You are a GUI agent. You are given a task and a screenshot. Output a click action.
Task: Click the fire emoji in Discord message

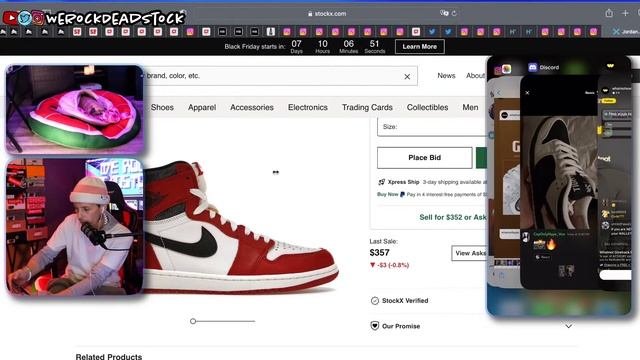[x=551, y=244]
